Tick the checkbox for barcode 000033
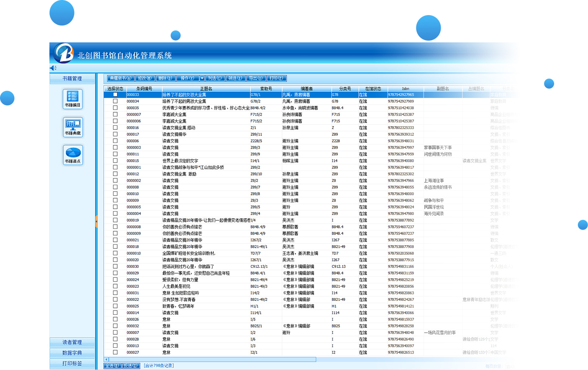588x370 pixels. pyautogui.click(x=115, y=95)
